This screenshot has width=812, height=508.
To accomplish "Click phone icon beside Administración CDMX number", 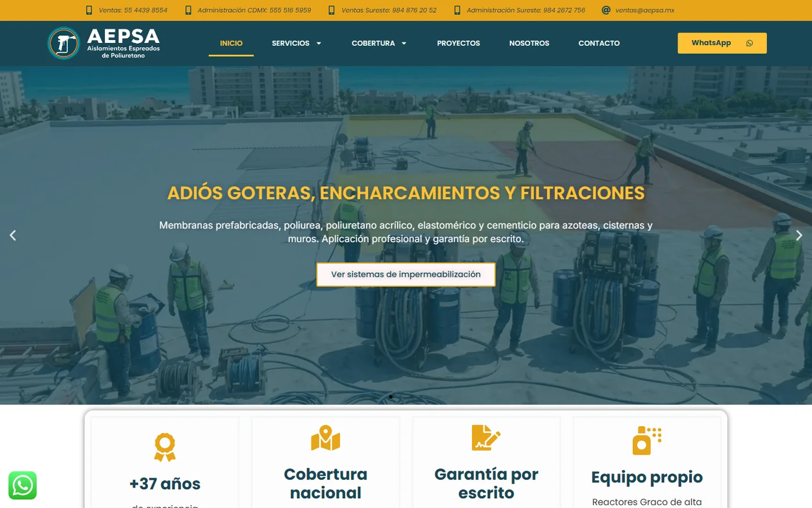I will pyautogui.click(x=188, y=10).
